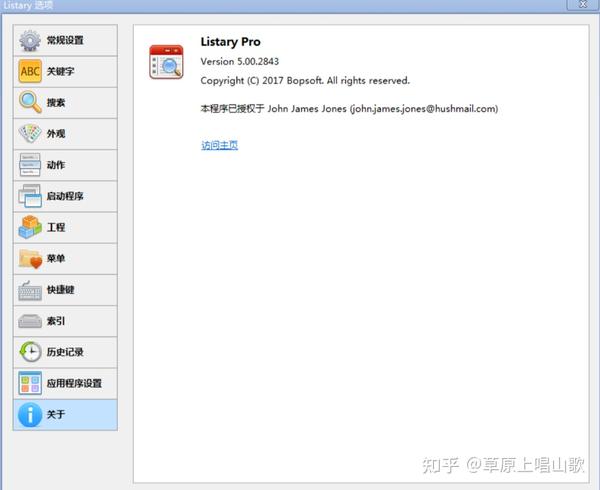Screen dimensions: 600x490
Task: Click the colored blocks icon for 工程
Action: tap(30, 227)
